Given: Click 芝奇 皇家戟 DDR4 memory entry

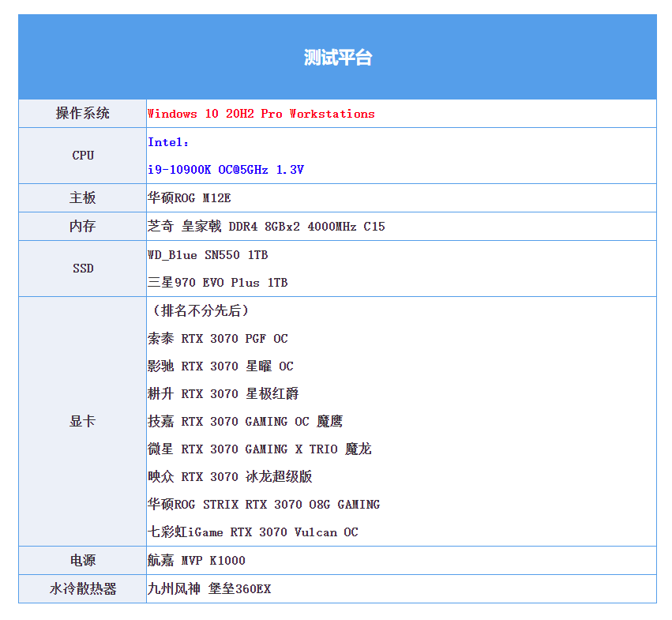Looking at the screenshot, I should [266, 227].
